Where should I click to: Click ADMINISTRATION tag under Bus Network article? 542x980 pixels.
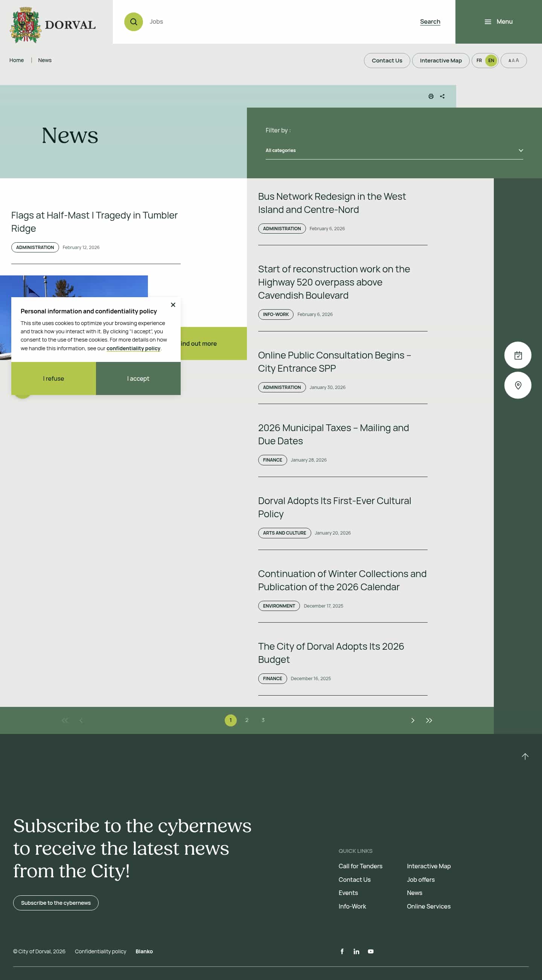click(x=282, y=228)
